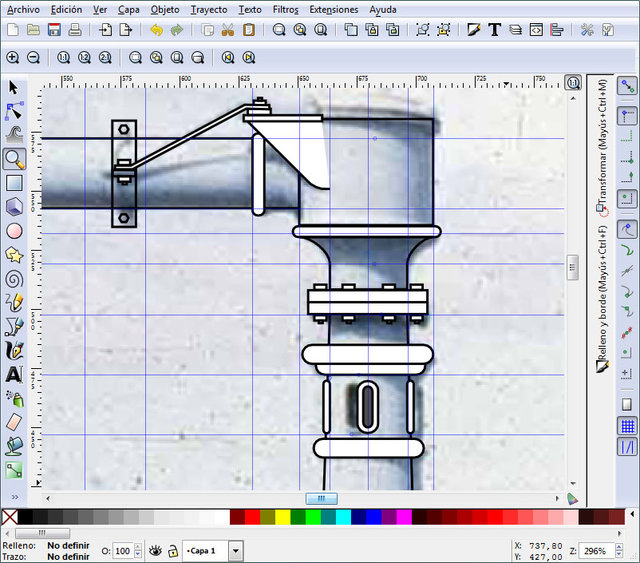Open the Capa 1 layer dropdown
This screenshot has height=563, width=640.
click(x=235, y=551)
